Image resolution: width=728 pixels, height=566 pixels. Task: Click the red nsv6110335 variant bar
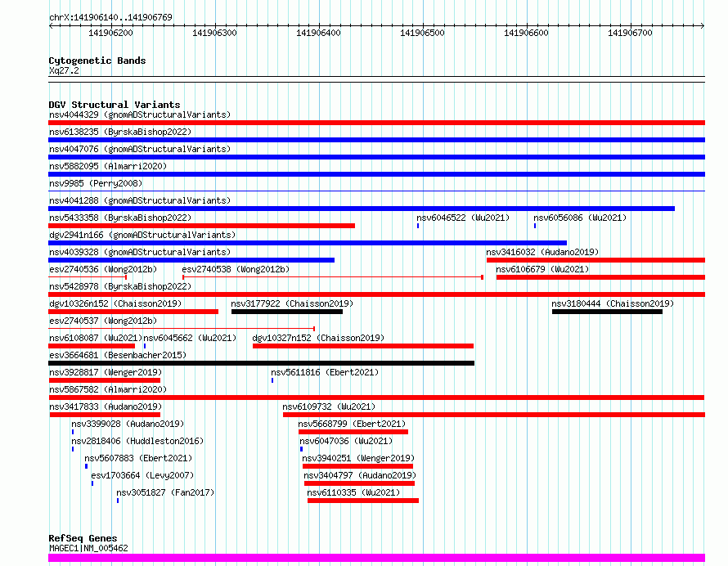363,501
